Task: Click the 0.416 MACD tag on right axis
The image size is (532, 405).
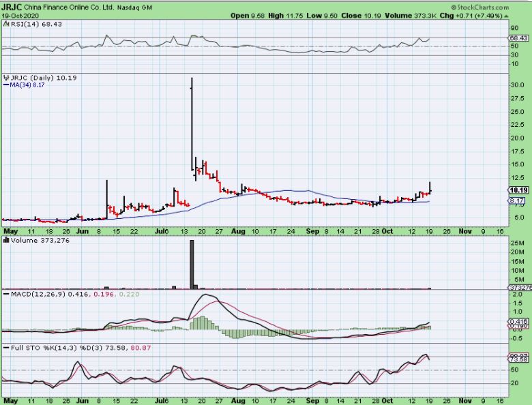Action: [518, 321]
